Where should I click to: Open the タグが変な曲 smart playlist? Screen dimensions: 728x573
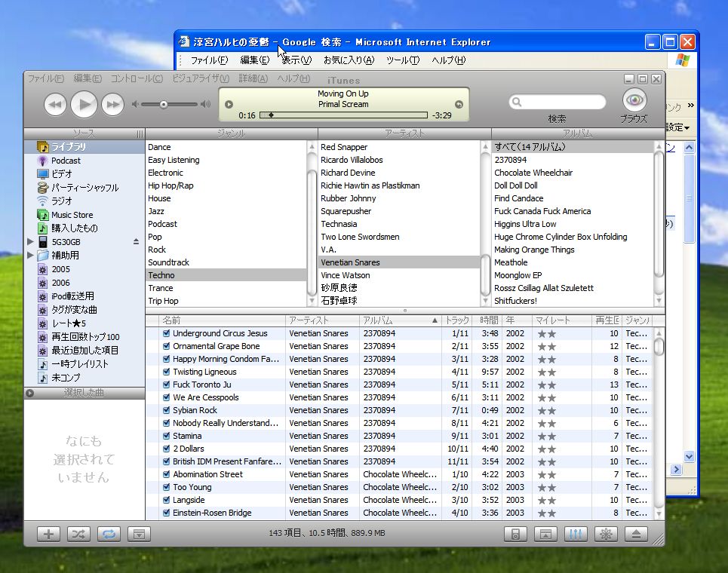point(84,309)
